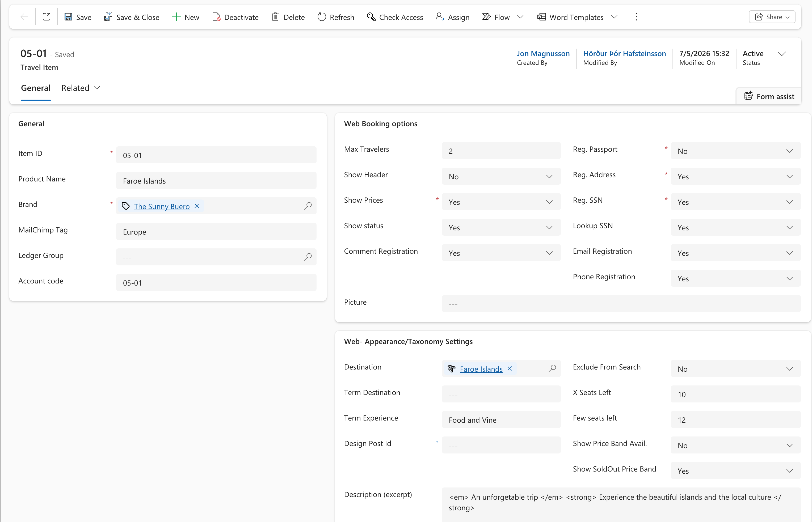Remove The Sunny Buero brand value
This screenshot has height=522, width=812.
click(x=197, y=206)
